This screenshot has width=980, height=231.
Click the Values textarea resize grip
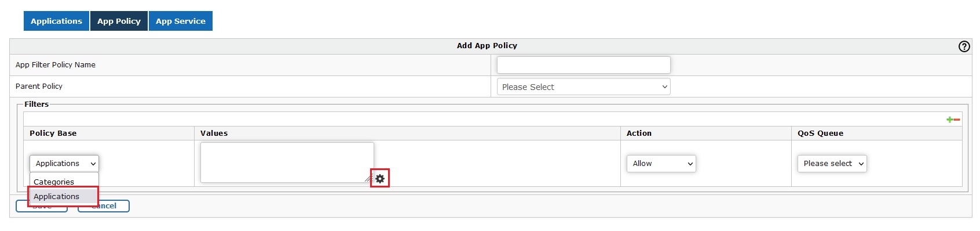click(x=369, y=178)
